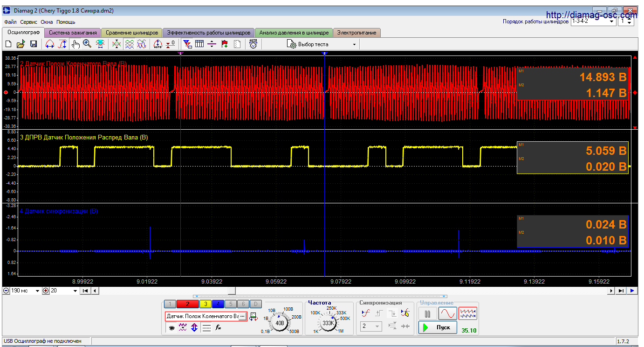Toggle channel 6 button
Viewport: 644px width, 347px height.
pos(243,304)
